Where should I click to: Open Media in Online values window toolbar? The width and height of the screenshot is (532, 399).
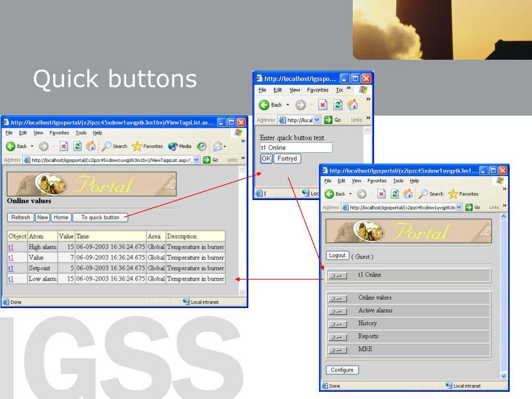pyautogui.click(x=179, y=146)
